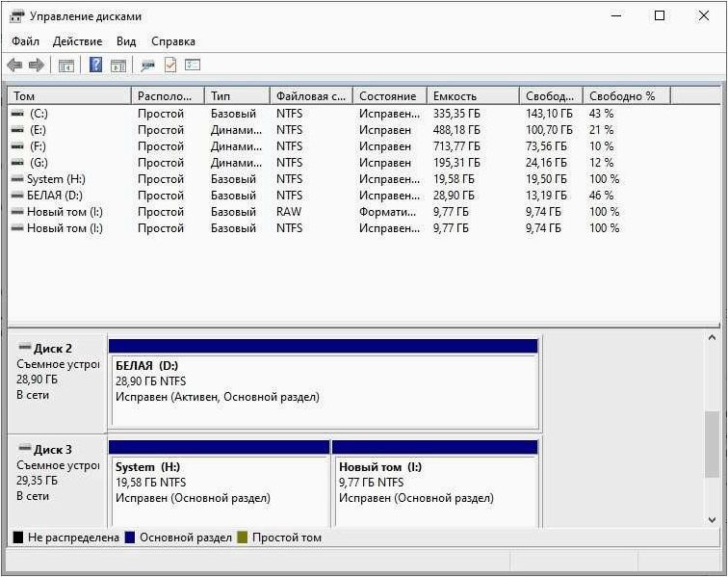Sort by the Тип column header

(x=237, y=96)
